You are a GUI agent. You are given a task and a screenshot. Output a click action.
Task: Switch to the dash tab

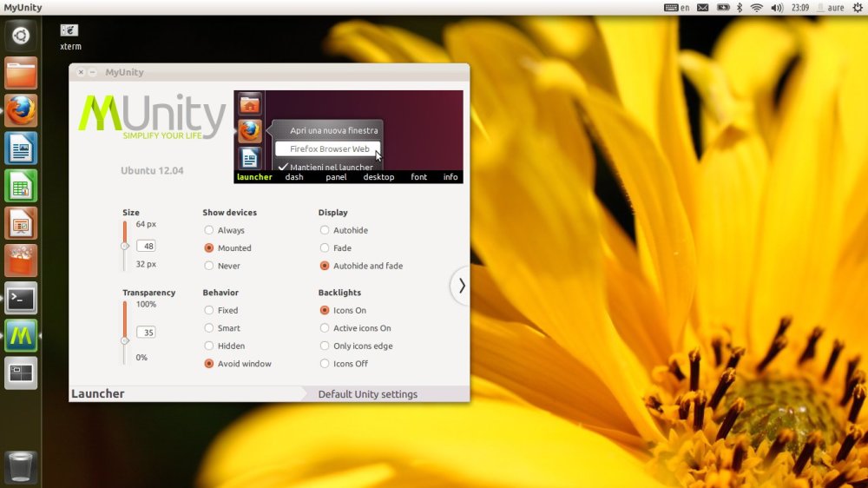coord(294,177)
